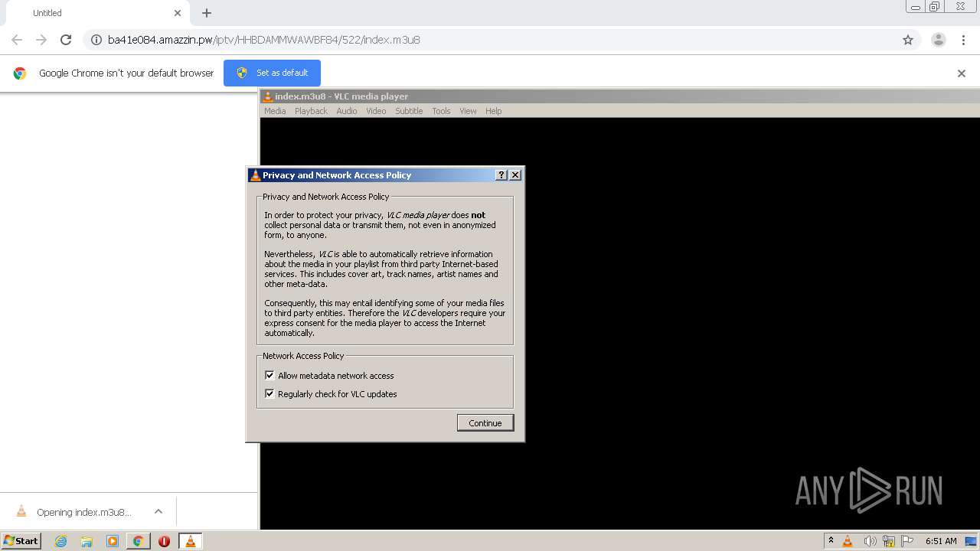
Task: Close the Untitled tab
Action: [178, 13]
